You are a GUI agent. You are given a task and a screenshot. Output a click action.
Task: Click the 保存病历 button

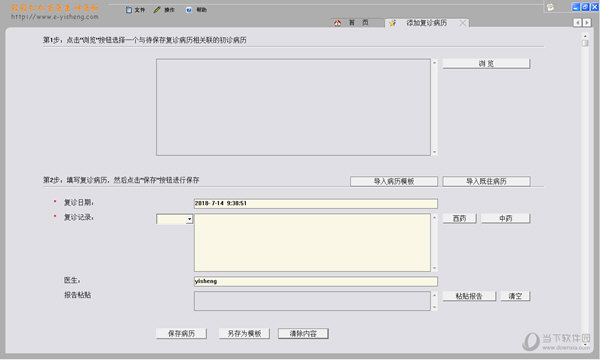coord(181,334)
